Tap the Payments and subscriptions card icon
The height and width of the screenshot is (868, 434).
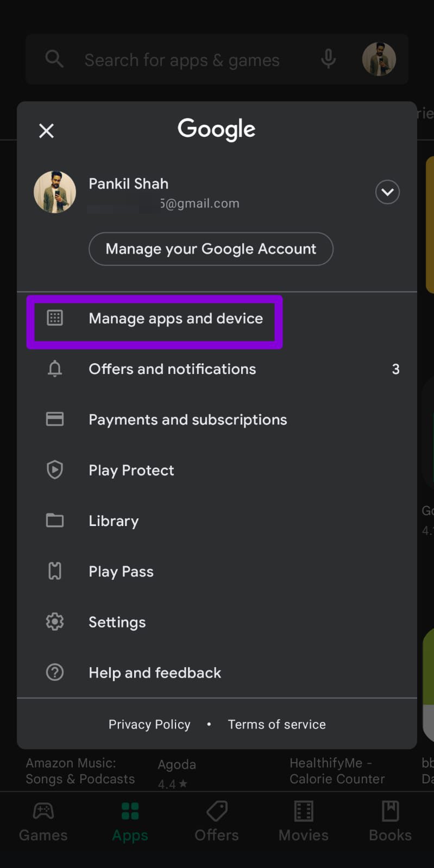[55, 420]
